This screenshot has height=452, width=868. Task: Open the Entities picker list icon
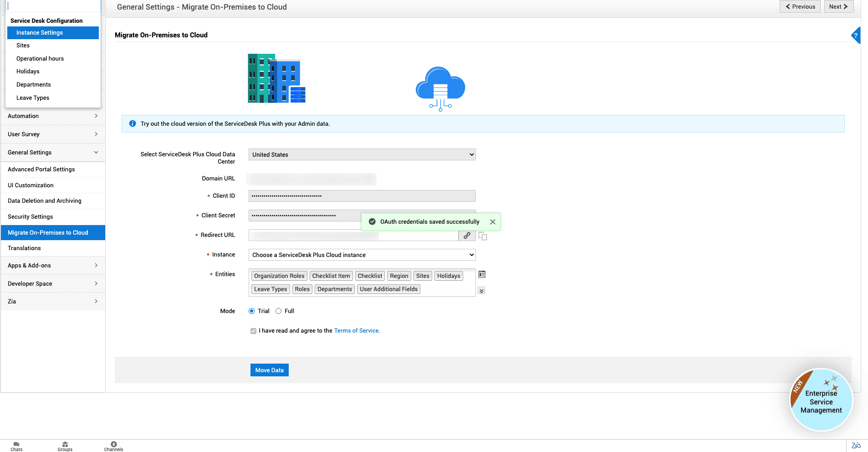[482, 274]
